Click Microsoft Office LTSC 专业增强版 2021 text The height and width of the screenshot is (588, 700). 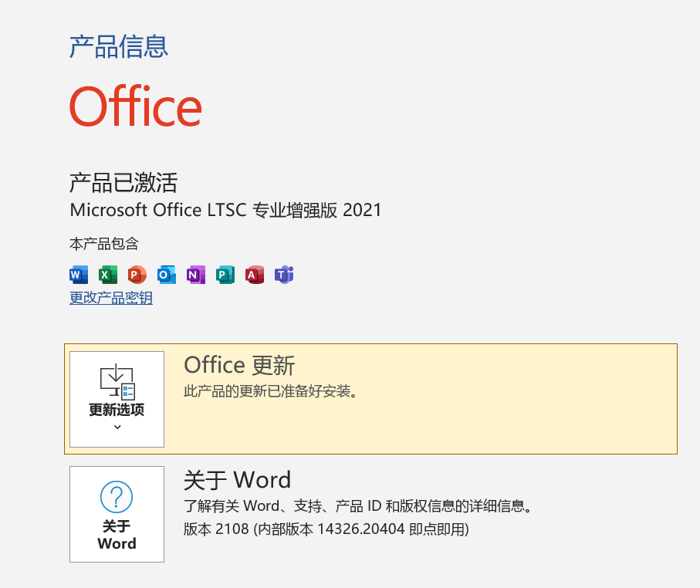[x=226, y=210]
